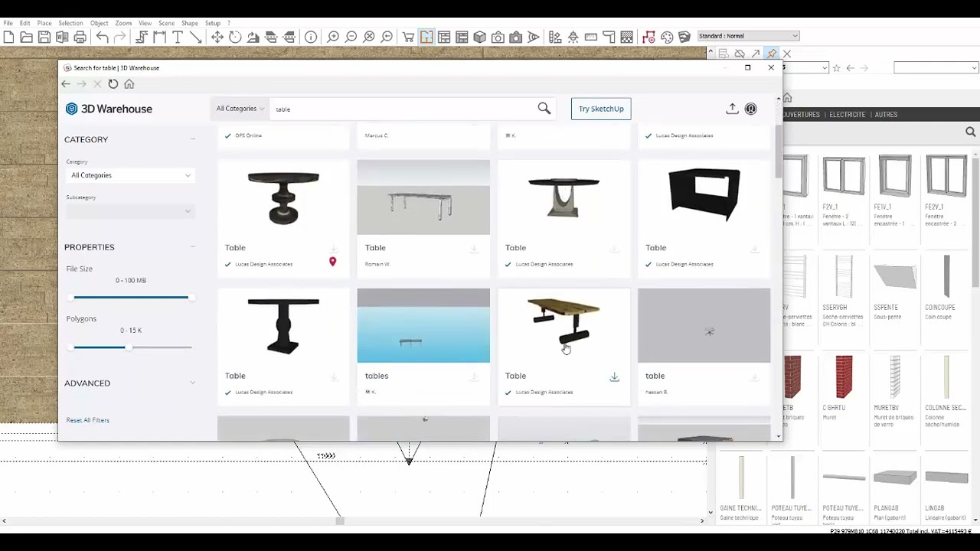Open the Place menu
Image resolution: width=980 pixels, height=551 pixels.
click(x=44, y=23)
